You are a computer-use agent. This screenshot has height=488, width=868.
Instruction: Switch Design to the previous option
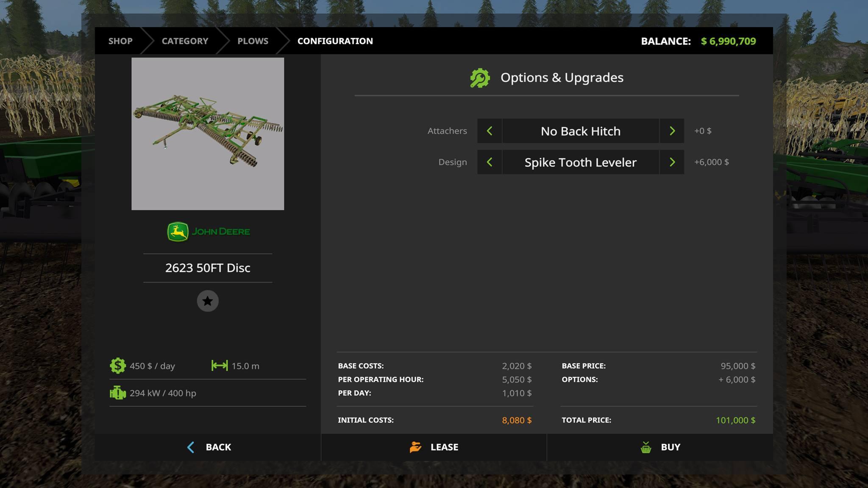pos(490,162)
